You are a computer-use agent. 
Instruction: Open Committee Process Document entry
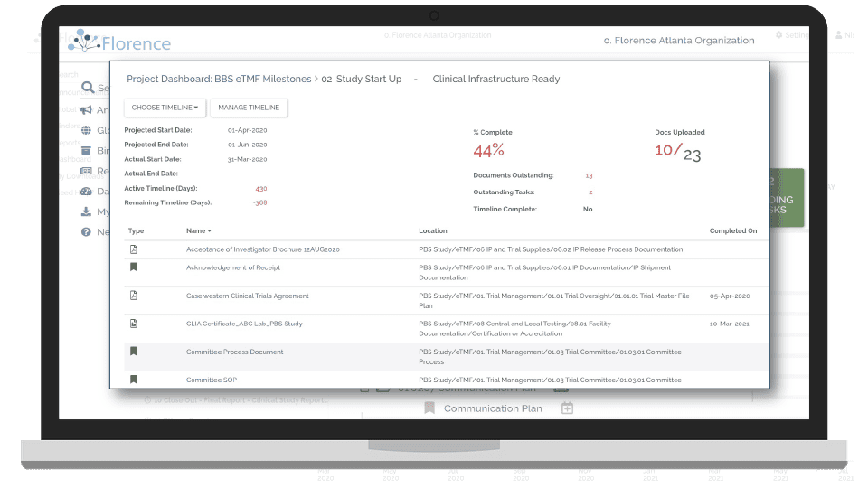235,352
